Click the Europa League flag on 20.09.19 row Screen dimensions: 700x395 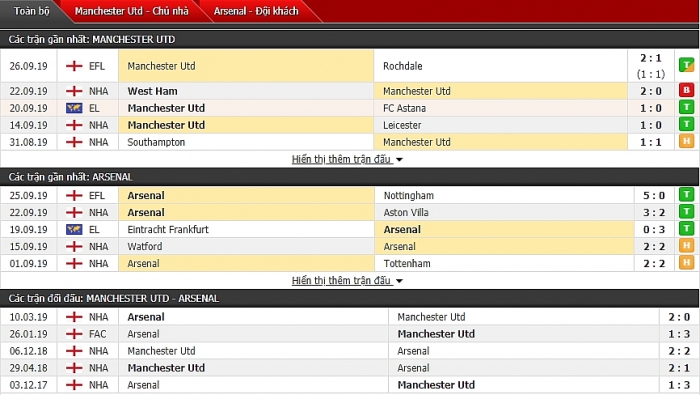coord(74,108)
